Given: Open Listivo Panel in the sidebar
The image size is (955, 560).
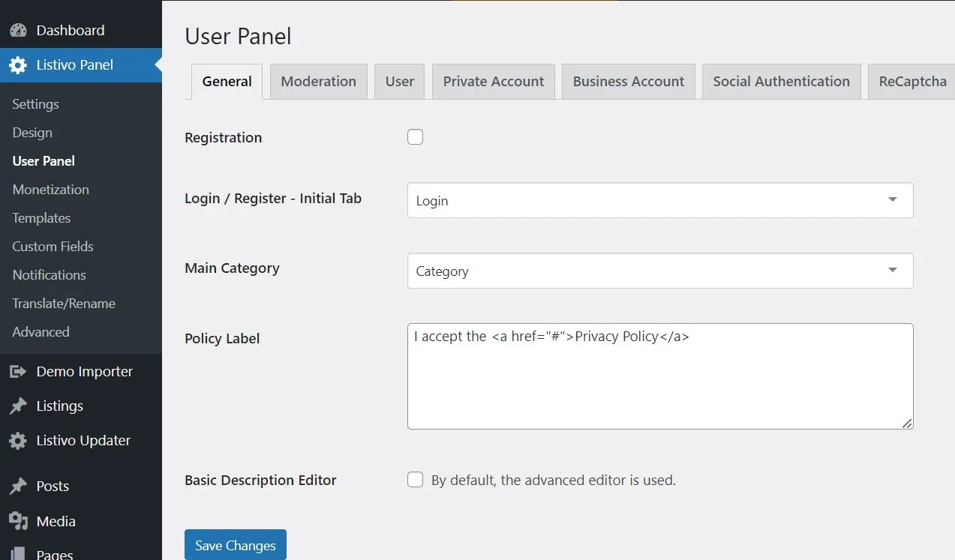Looking at the screenshot, I should coord(81,65).
